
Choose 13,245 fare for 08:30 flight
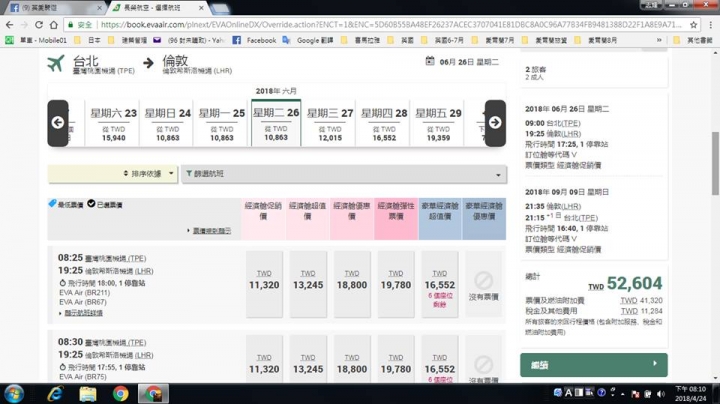(x=308, y=360)
